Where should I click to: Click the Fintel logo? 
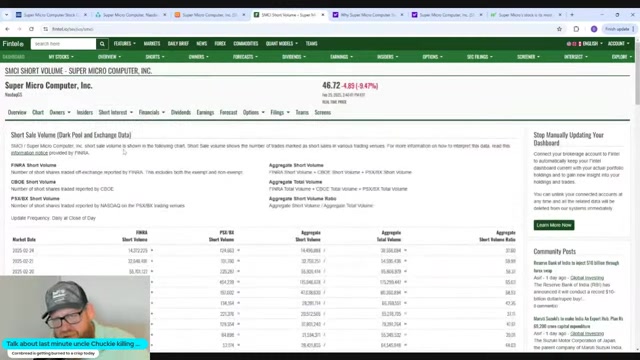[x=13, y=44]
